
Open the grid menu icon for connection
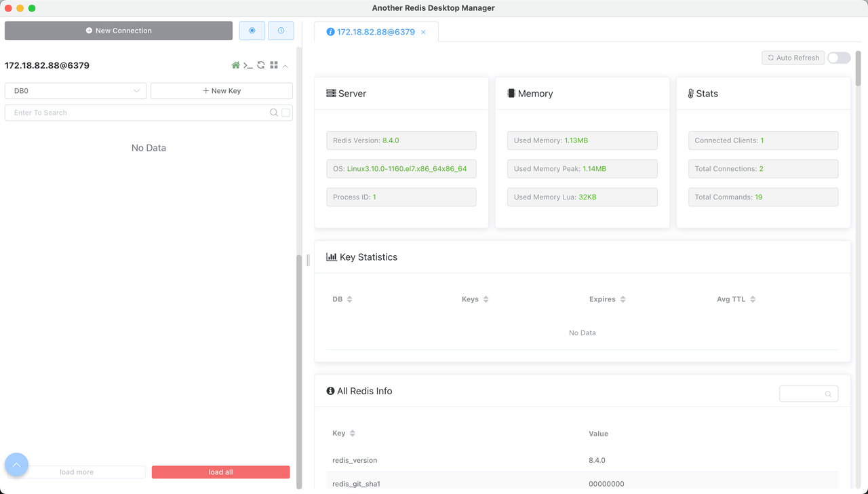tap(274, 66)
